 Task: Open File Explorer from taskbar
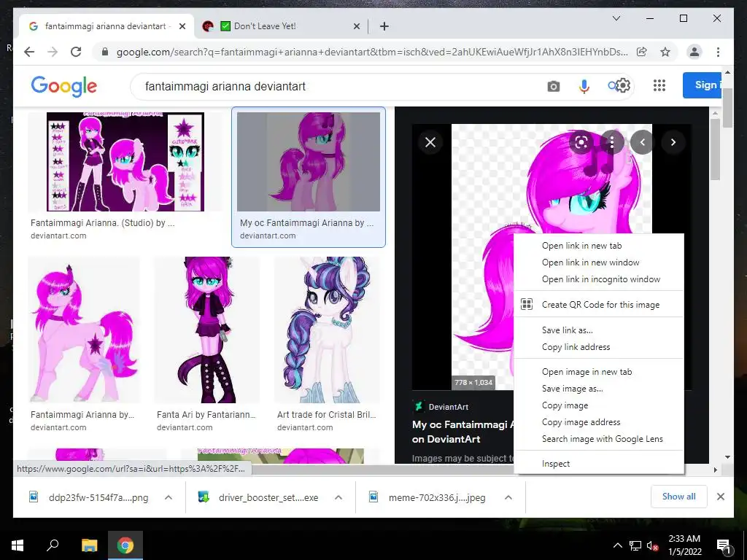pos(89,545)
